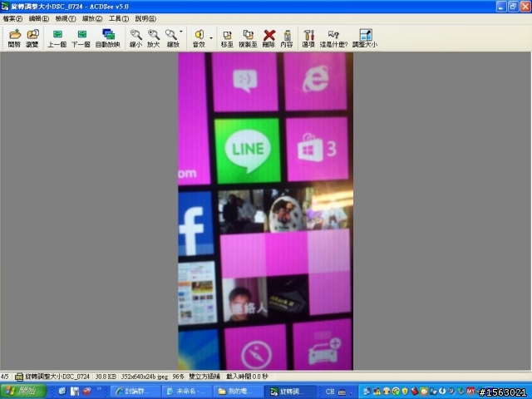Expand the dropdown arrow beside 縮放
Screen dimensions: 532x399
(181, 32)
